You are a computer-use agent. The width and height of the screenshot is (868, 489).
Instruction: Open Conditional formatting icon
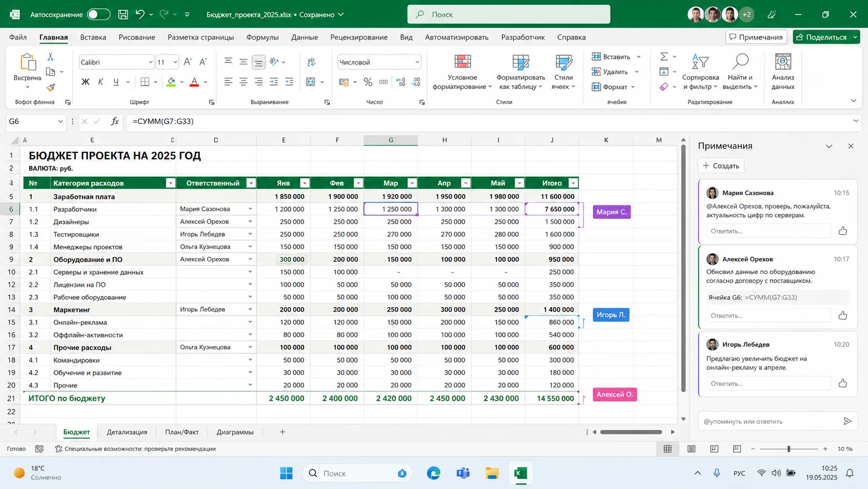(462, 62)
